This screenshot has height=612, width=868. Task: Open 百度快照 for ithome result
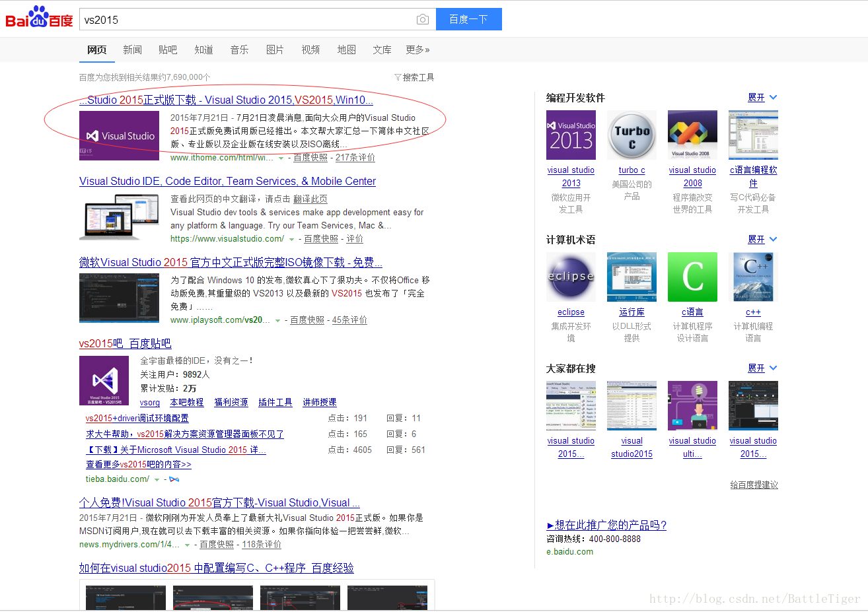[310, 158]
